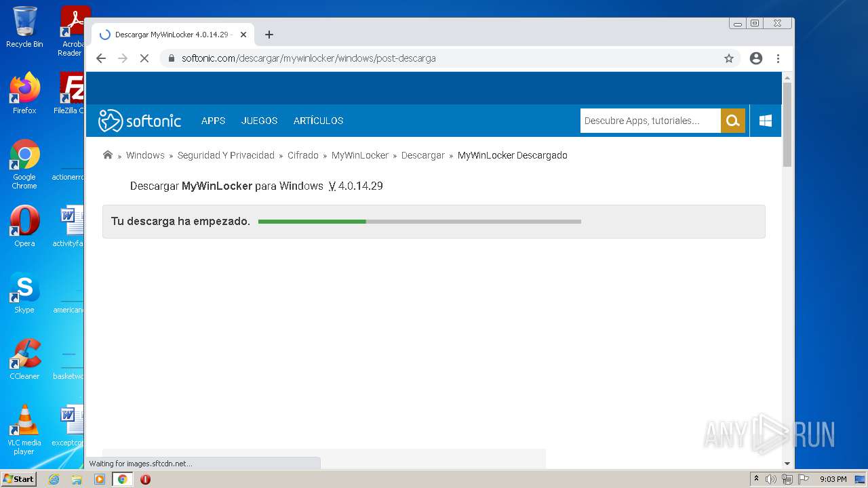View site security lock info

pos(172,58)
